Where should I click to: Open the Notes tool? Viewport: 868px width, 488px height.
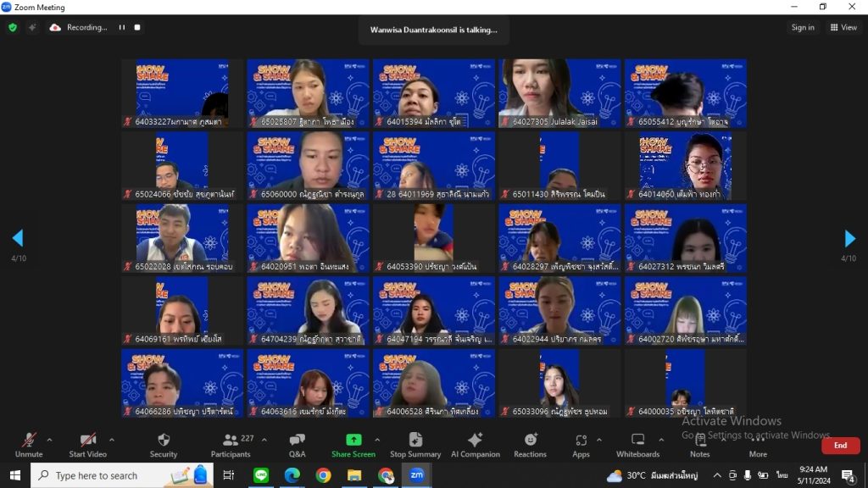coord(699,446)
